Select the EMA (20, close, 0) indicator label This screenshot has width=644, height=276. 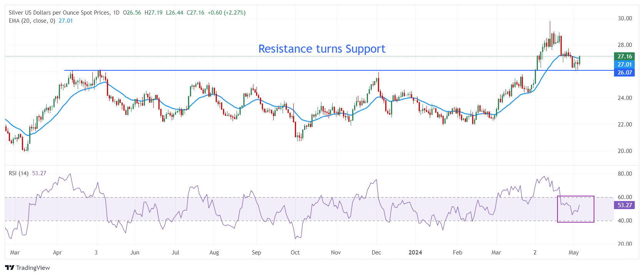[x=32, y=21]
